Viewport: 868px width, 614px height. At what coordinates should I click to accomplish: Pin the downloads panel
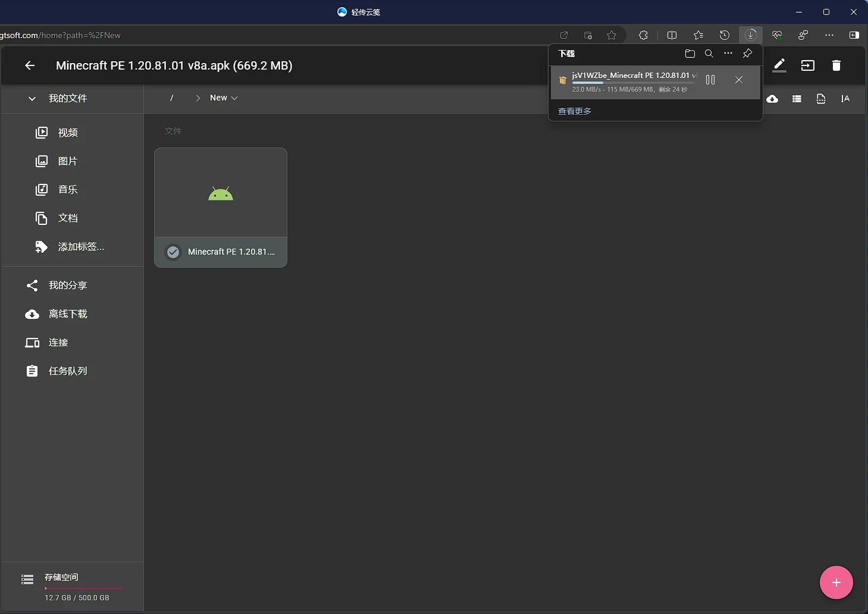(747, 54)
